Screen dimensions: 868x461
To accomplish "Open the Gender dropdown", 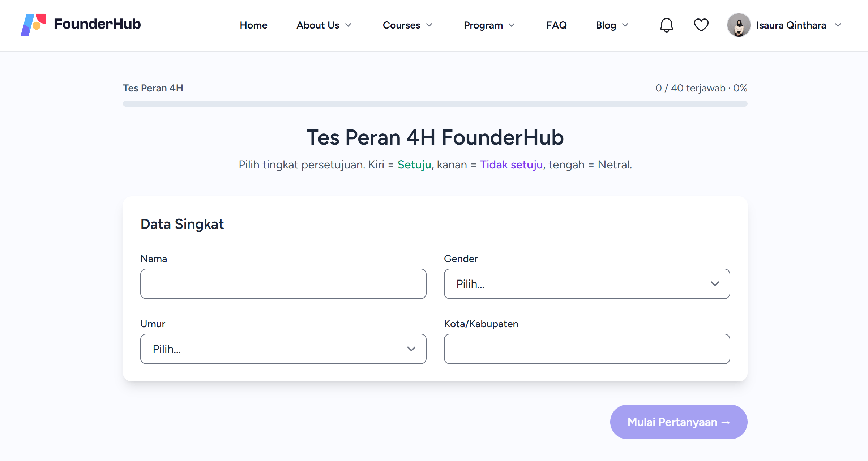I will [x=587, y=284].
